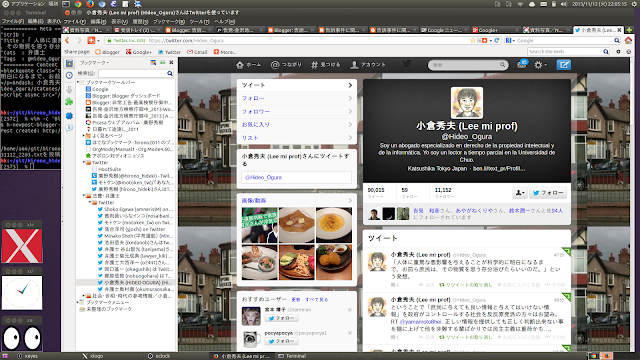Click the mail envelope in system tray
The height and width of the screenshot is (360, 640).
tap(544, 4)
